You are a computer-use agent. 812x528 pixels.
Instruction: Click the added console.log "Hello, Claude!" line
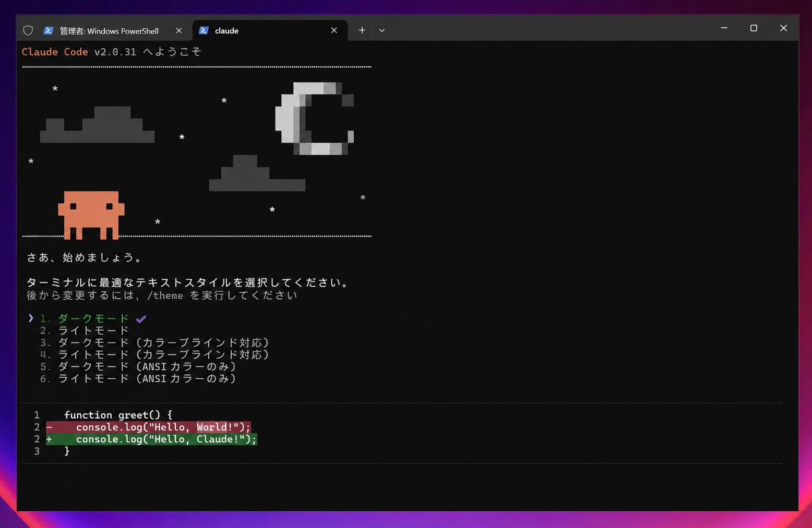[x=152, y=439]
